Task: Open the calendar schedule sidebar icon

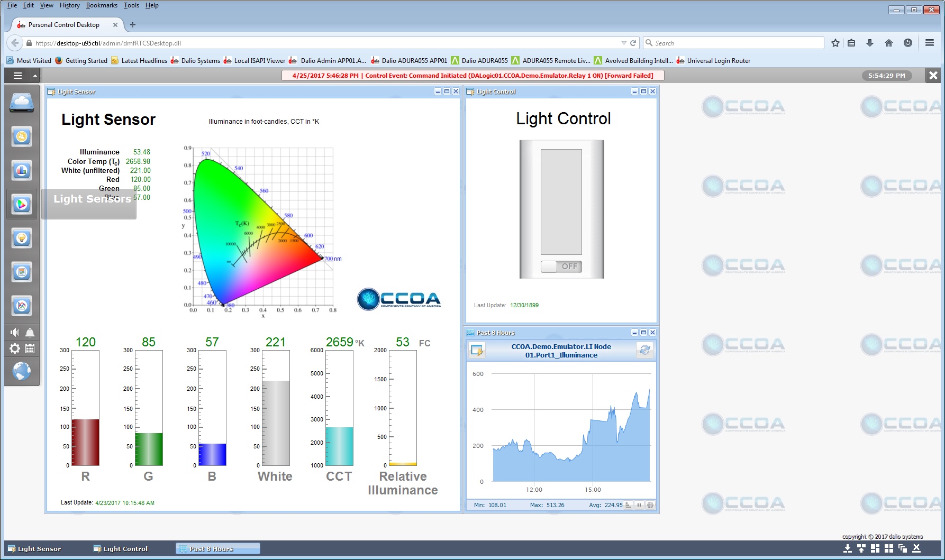Action: tap(22, 272)
